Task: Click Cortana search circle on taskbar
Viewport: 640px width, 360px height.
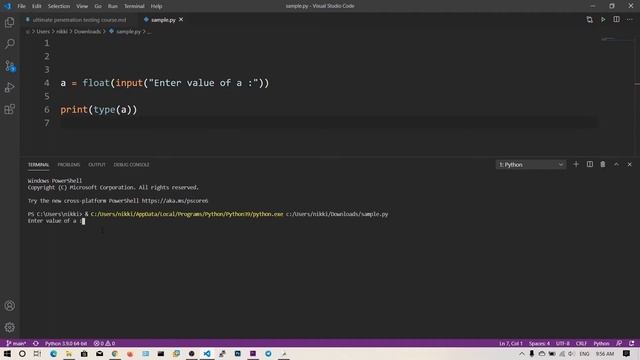Action: pyautogui.click(x=22, y=354)
